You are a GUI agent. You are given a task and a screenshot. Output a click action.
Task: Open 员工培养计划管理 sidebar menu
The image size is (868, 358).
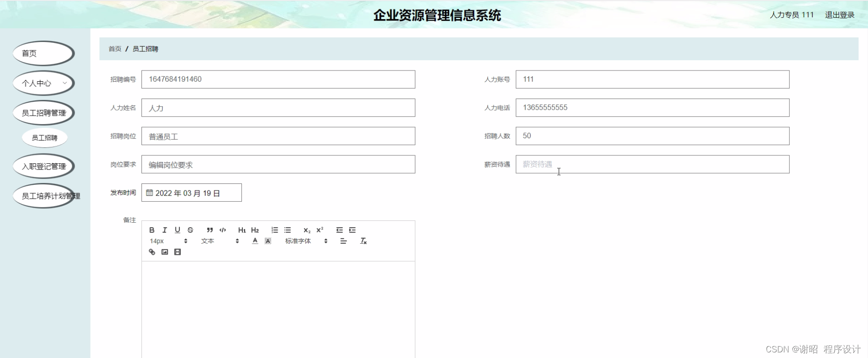(x=43, y=196)
